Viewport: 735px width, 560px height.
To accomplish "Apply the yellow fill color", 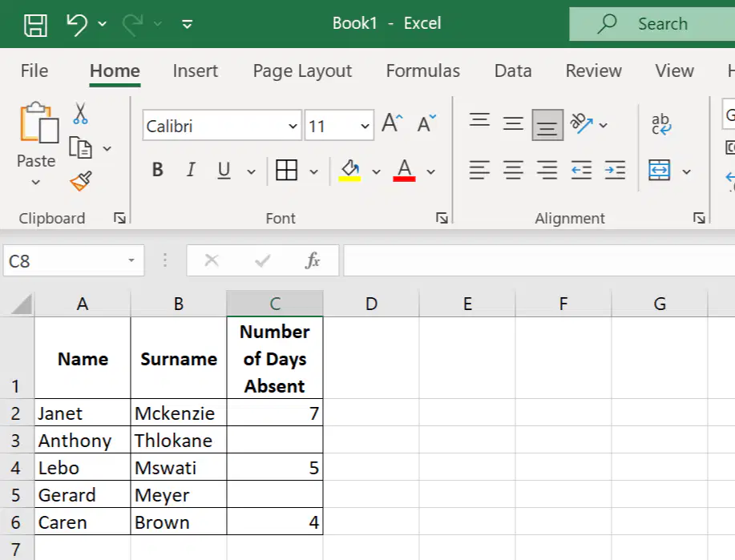I will tap(349, 170).
